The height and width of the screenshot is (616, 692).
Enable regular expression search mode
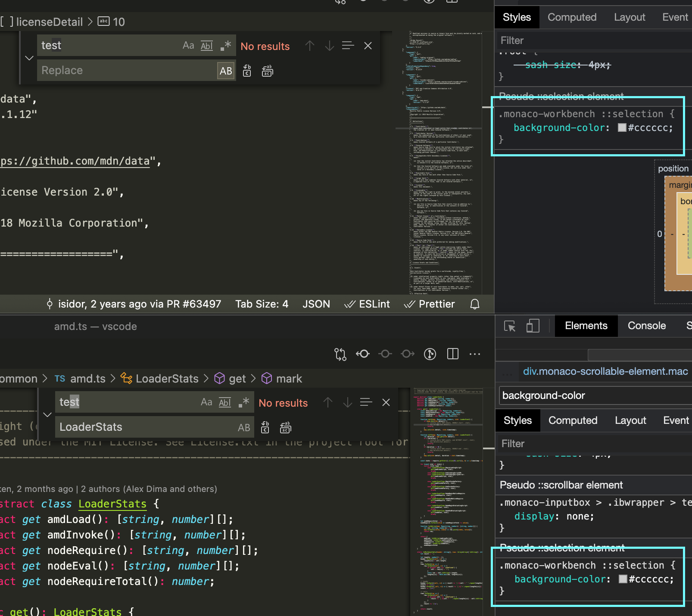pyautogui.click(x=227, y=45)
